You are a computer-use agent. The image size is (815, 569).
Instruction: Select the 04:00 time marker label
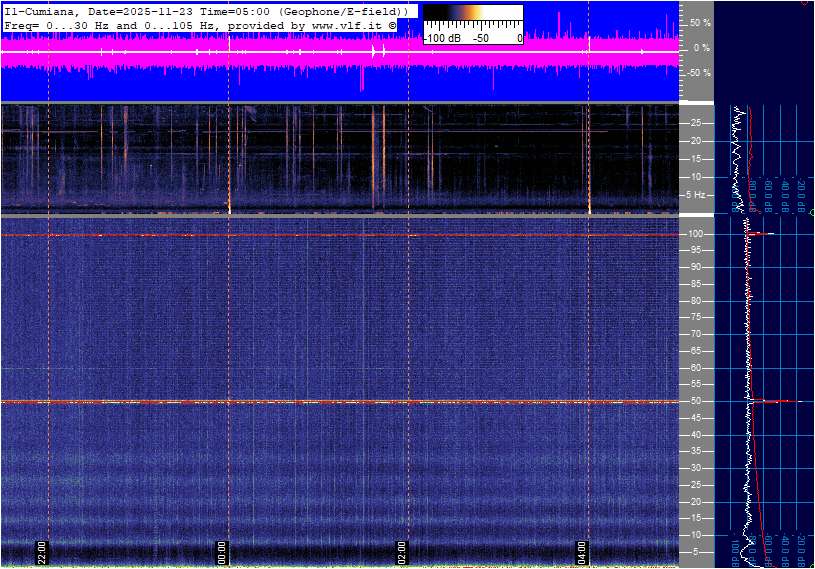(582, 553)
